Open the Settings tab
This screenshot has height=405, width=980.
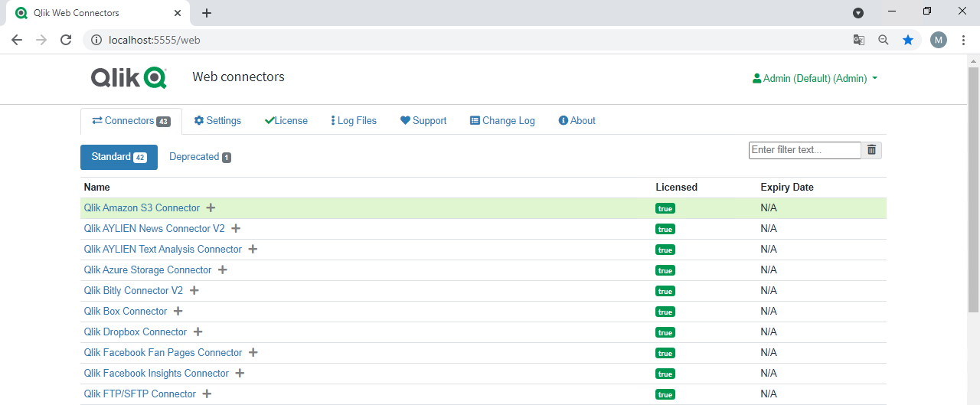pos(217,121)
